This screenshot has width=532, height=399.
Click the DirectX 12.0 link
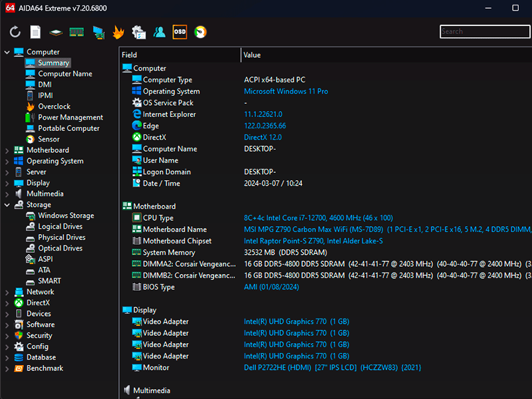[x=263, y=138]
